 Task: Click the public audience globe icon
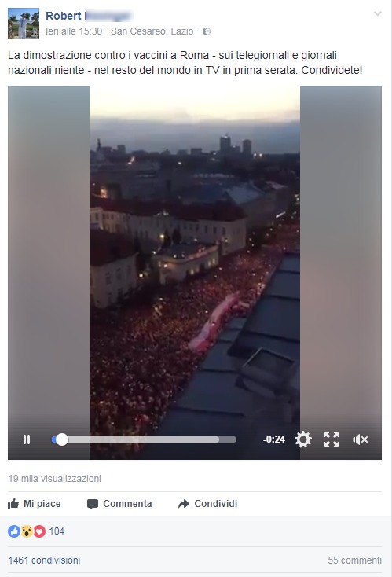coord(207,31)
